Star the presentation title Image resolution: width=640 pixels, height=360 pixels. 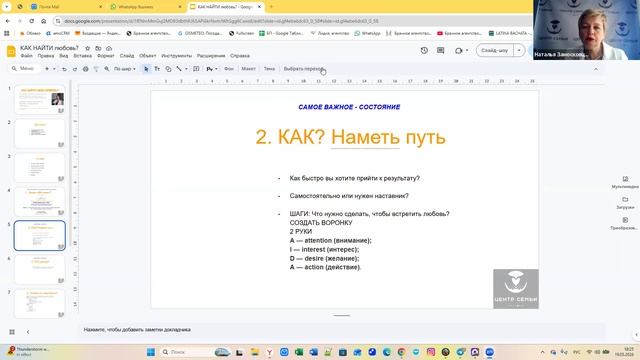[x=87, y=48]
